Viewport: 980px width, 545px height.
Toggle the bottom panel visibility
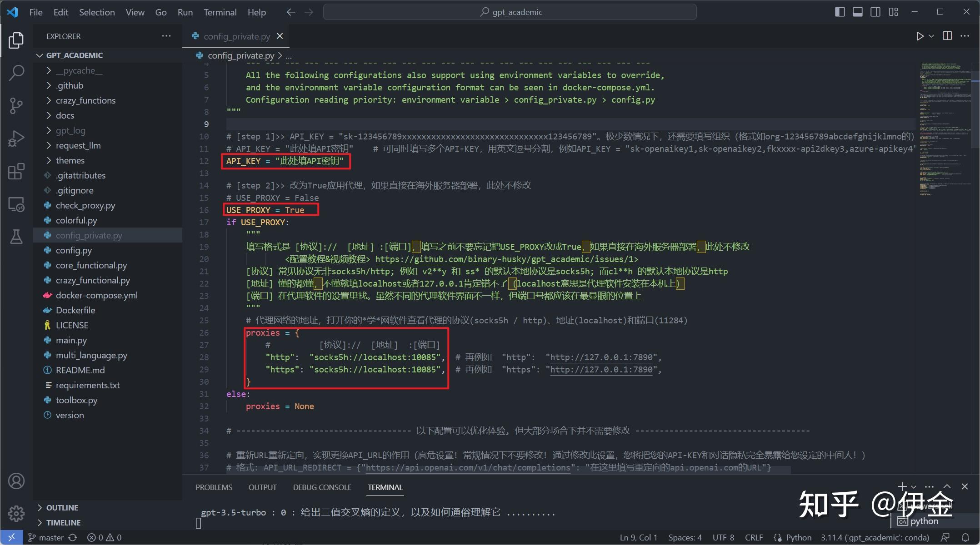point(857,11)
